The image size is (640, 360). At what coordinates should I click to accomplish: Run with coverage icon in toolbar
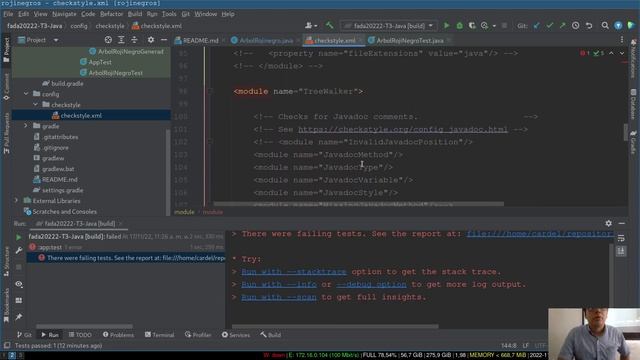coord(472,26)
